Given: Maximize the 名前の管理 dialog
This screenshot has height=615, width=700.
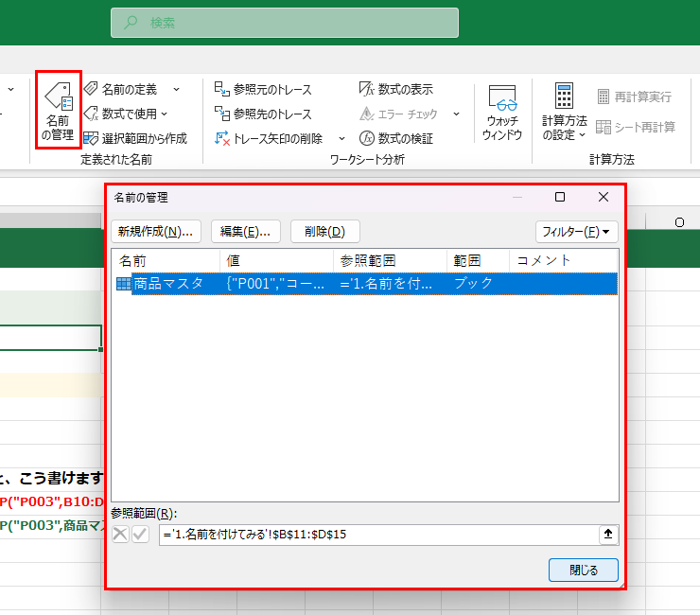Looking at the screenshot, I should point(560,197).
